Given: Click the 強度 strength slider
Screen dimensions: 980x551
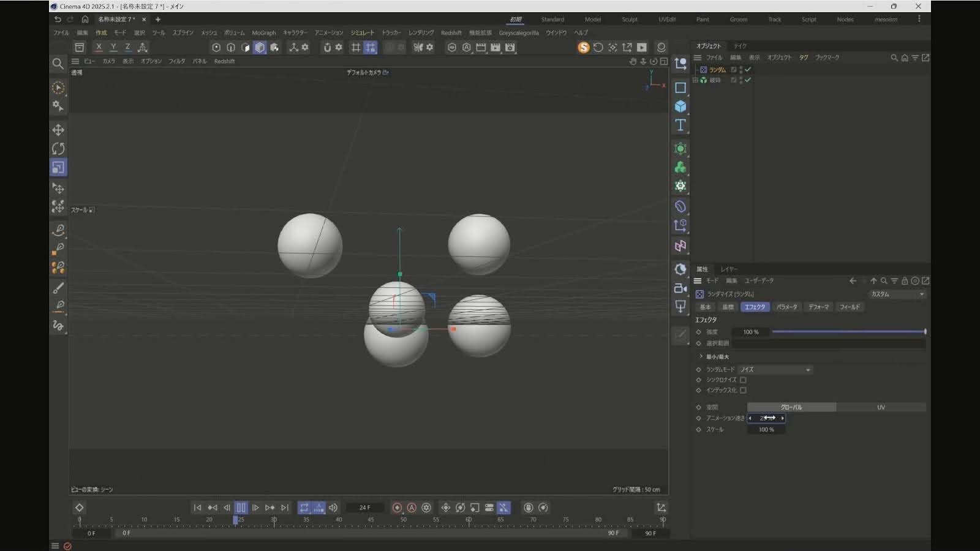Looking at the screenshot, I should (x=848, y=332).
